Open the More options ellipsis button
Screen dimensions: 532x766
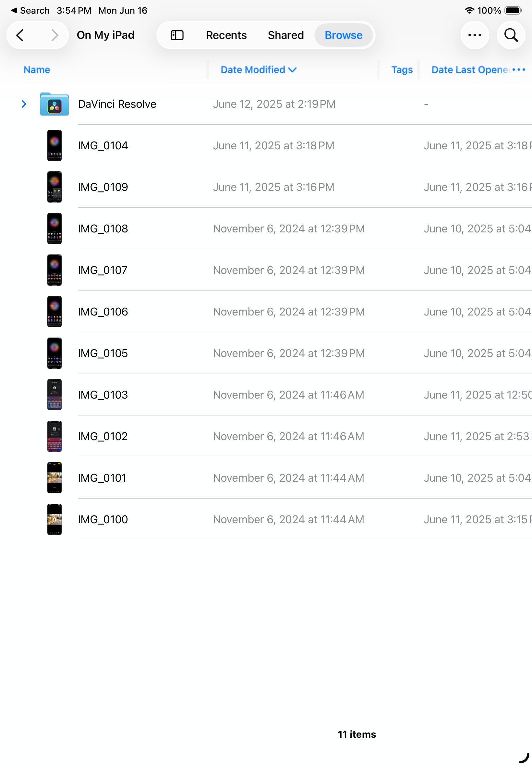474,35
